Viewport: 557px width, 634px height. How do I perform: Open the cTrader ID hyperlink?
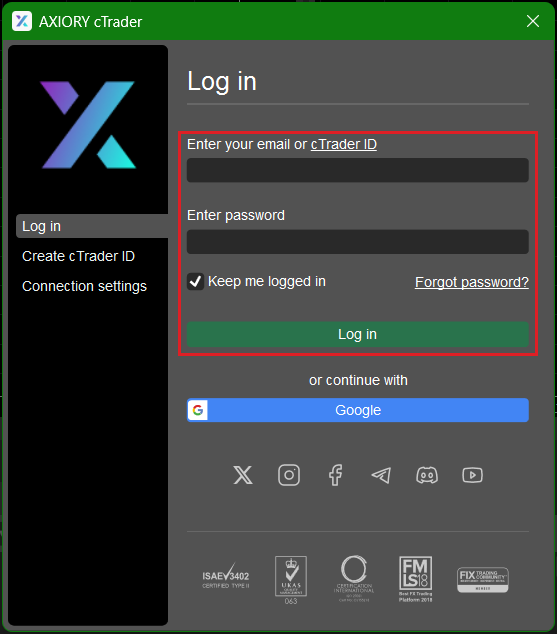tap(344, 144)
